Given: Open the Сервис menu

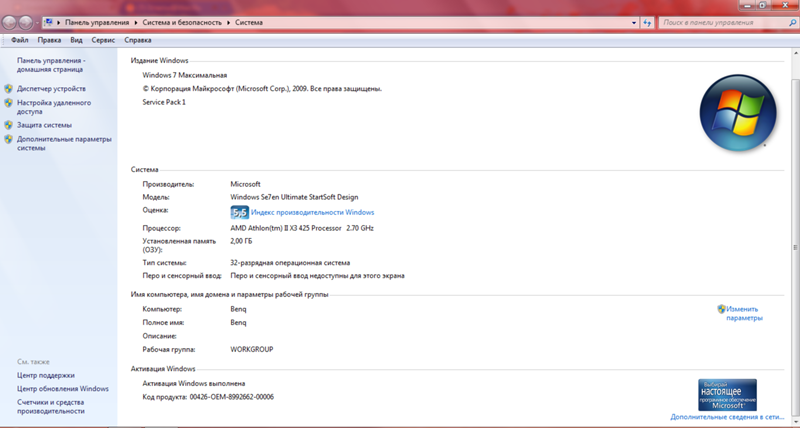Looking at the screenshot, I should 103,40.
